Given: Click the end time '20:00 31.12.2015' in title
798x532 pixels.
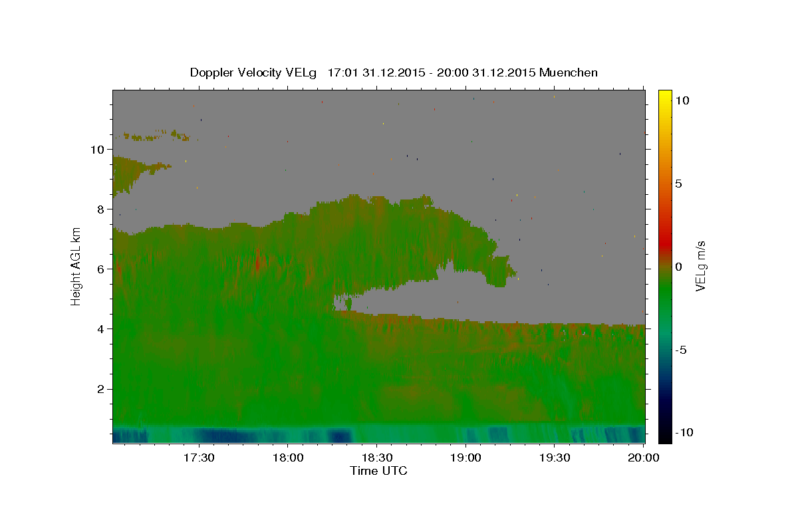Looking at the screenshot, I should (x=486, y=72).
